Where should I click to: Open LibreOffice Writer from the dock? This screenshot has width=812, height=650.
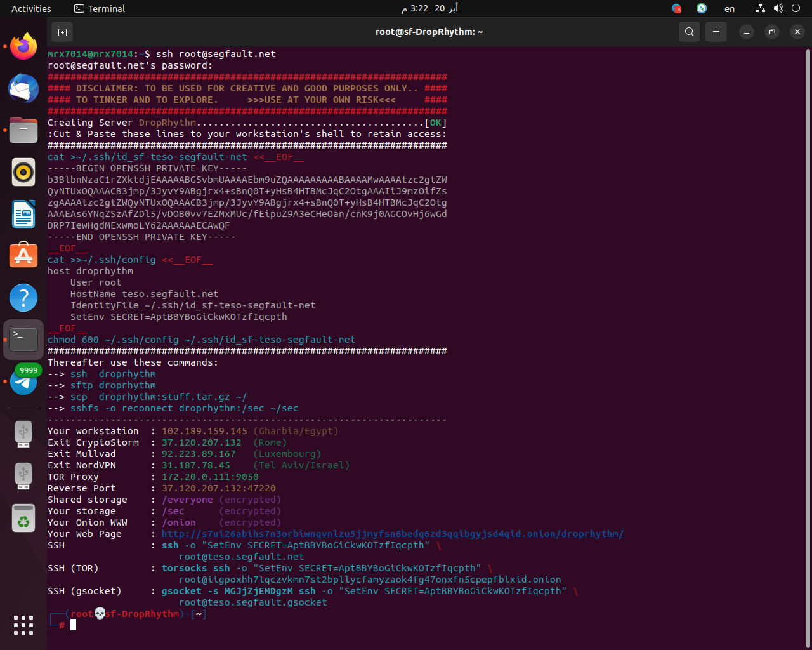click(x=23, y=214)
